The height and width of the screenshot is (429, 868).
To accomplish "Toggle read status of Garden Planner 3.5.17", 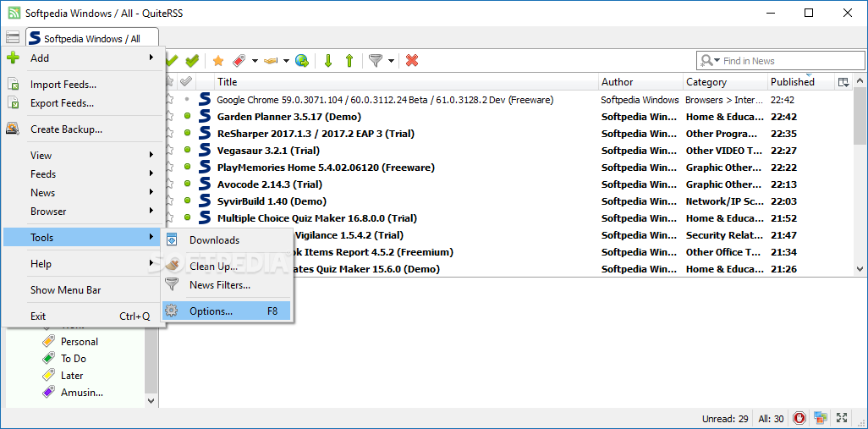I will pos(187,116).
